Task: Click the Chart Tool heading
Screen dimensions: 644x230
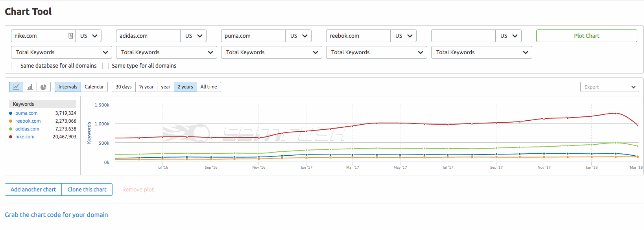Action: point(28,12)
